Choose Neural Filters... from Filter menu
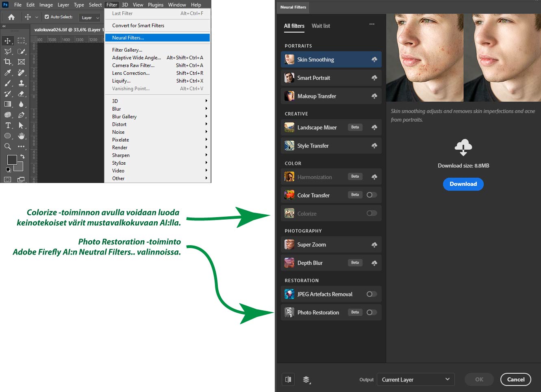Viewport: 541px width, 392px height. pos(157,37)
